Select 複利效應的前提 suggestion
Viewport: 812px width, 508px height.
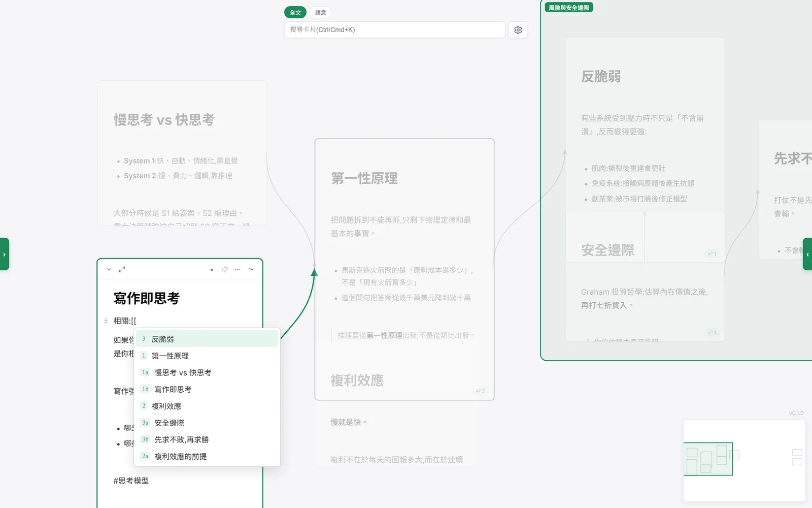207,456
